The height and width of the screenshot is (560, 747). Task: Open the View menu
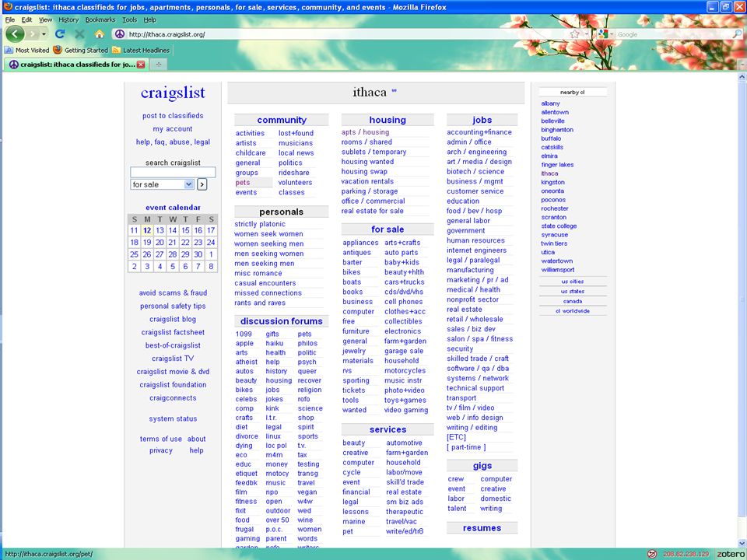click(x=45, y=19)
